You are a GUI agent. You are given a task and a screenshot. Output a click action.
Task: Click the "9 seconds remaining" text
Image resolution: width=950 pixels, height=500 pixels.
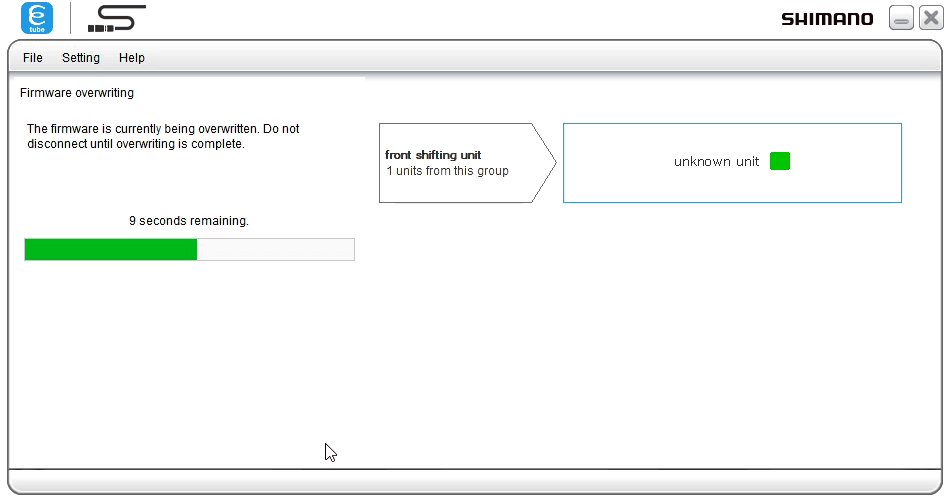point(189,221)
